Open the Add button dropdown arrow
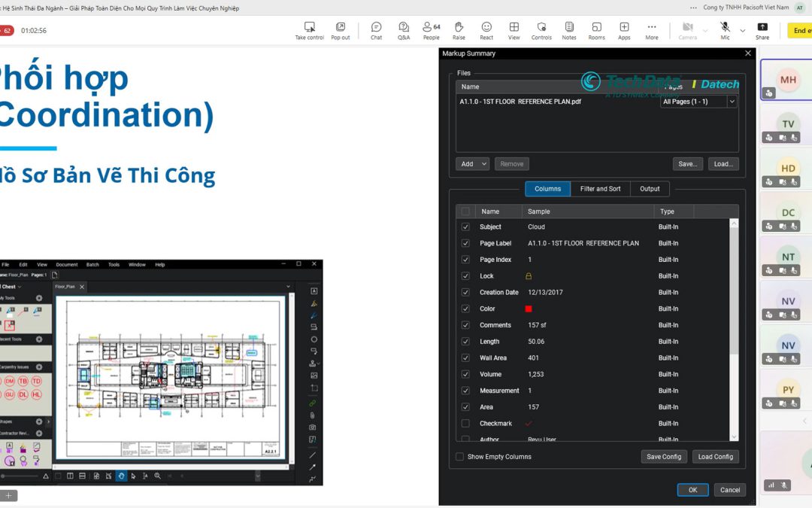812x508 pixels. tap(484, 164)
